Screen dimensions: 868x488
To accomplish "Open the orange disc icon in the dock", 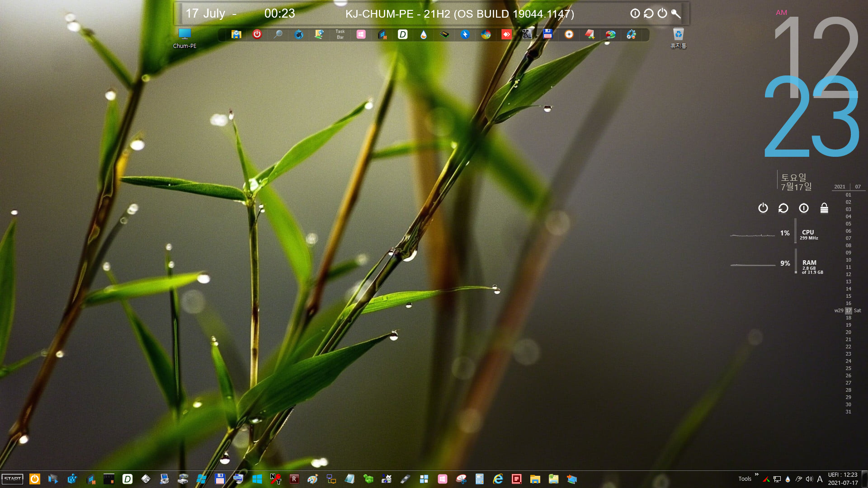I will pos(569,34).
